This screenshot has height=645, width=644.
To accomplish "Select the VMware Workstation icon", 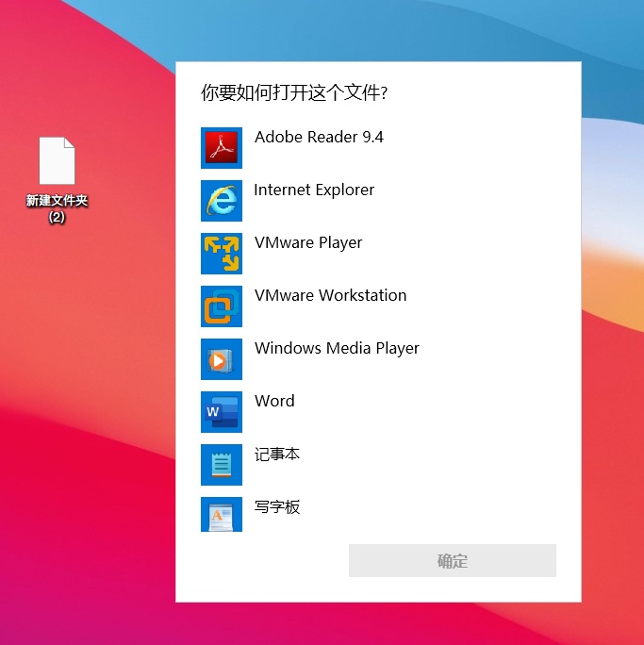I will point(222,306).
